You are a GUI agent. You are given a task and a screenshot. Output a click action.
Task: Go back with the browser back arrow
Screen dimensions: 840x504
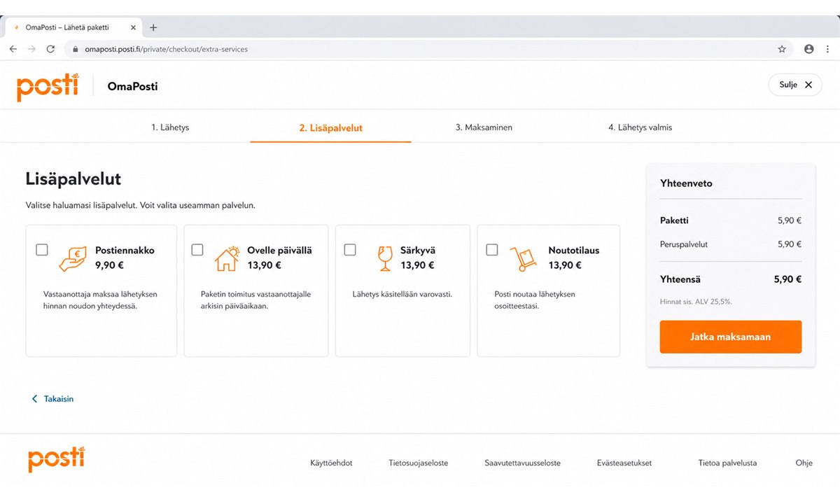point(13,49)
